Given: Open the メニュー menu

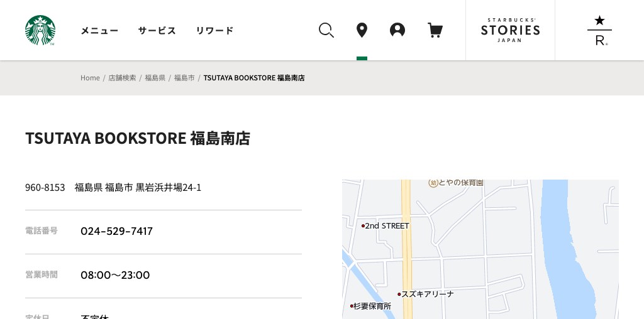Looking at the screenshot, I should pyautogui.click(x=99, y=30).
